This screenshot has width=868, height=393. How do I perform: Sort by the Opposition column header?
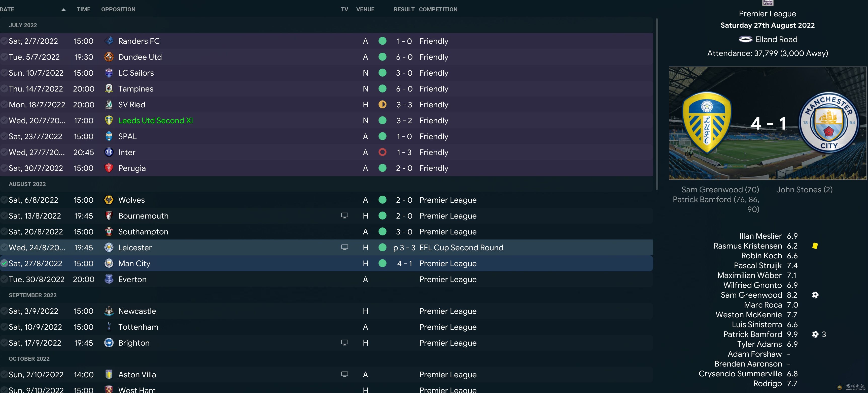coord(118,9)
